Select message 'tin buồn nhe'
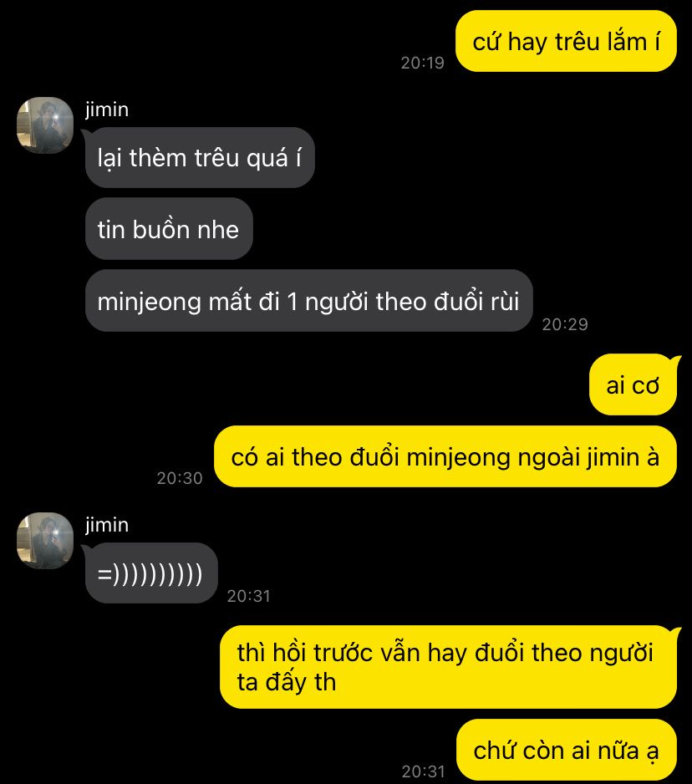 coord(169,229)
